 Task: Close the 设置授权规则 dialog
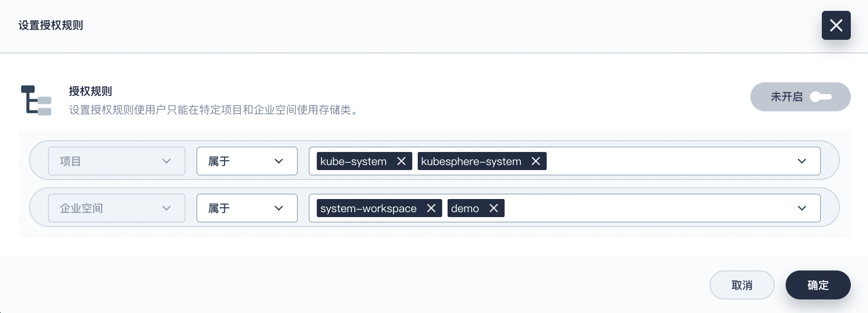tap(836, 25)
